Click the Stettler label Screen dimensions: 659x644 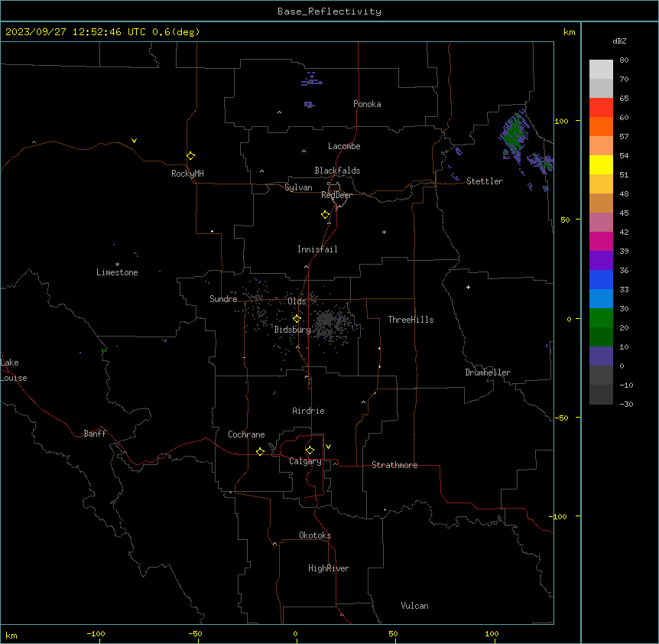(484, 181)
